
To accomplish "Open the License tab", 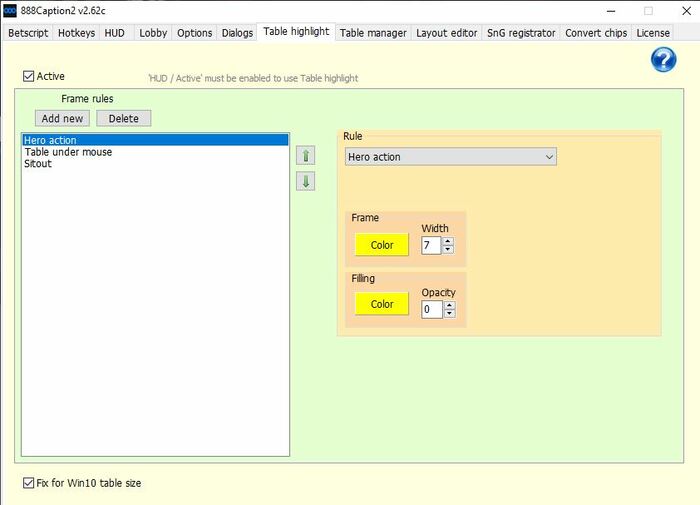I will point(653,33).
